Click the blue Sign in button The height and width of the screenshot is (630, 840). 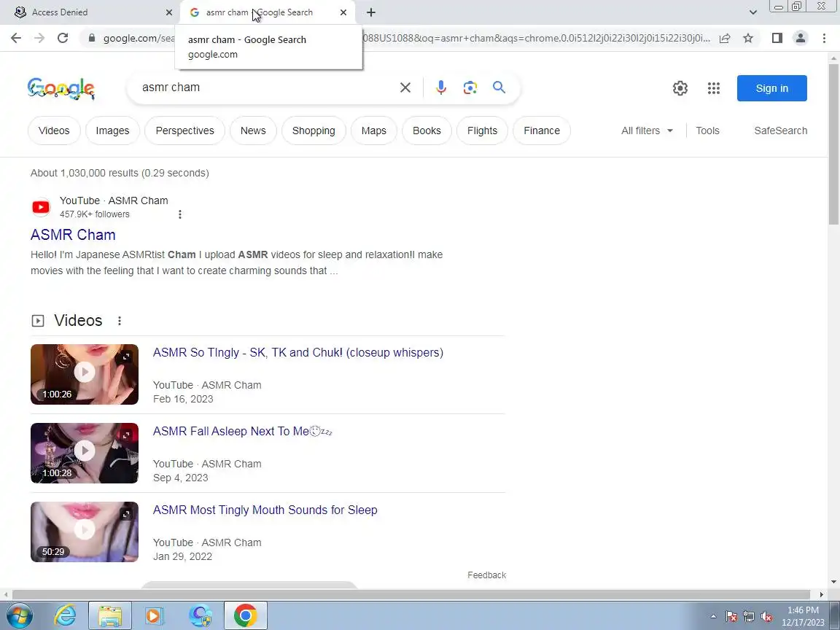pyautogui.click(x=772, y=88)
